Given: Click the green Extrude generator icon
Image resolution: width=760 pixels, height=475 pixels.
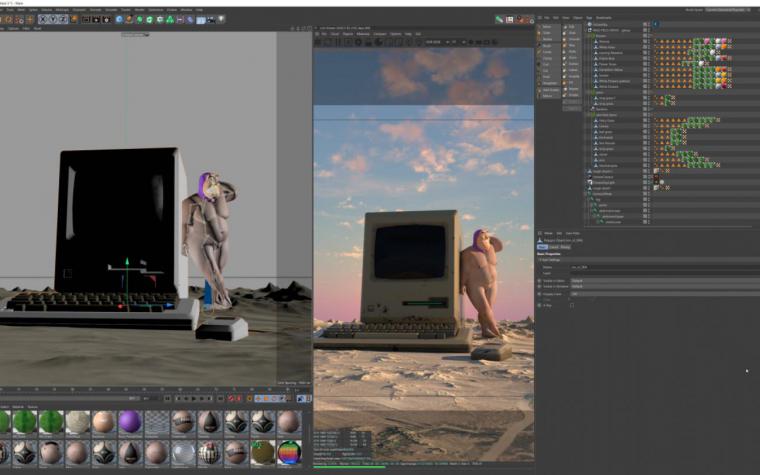Looking at the screenshot, I should 150,19.
